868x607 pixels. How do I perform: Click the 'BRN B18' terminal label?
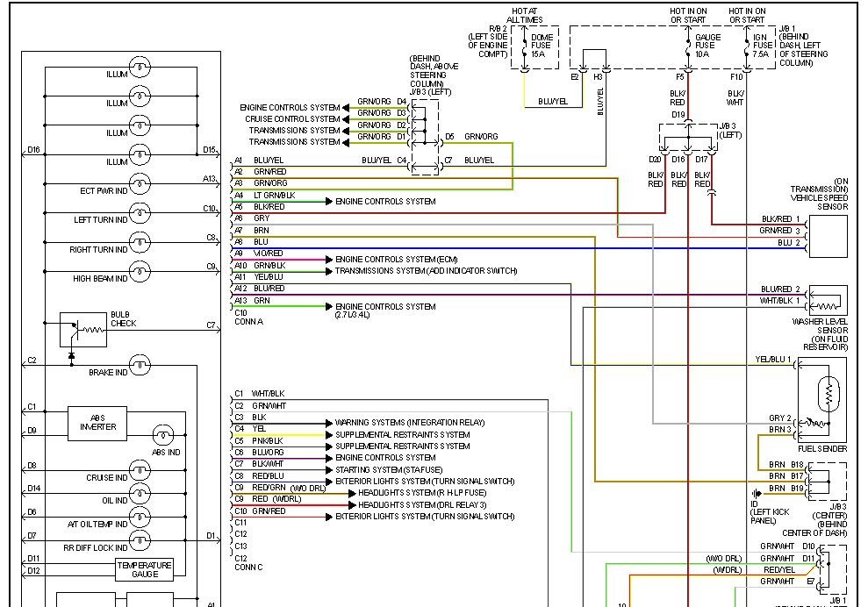786,465
